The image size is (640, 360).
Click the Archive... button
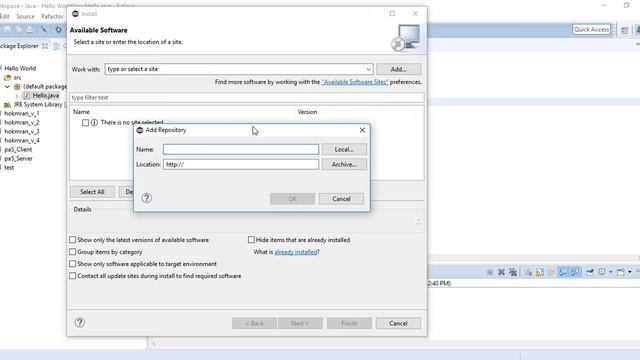[x=344, y=164]
